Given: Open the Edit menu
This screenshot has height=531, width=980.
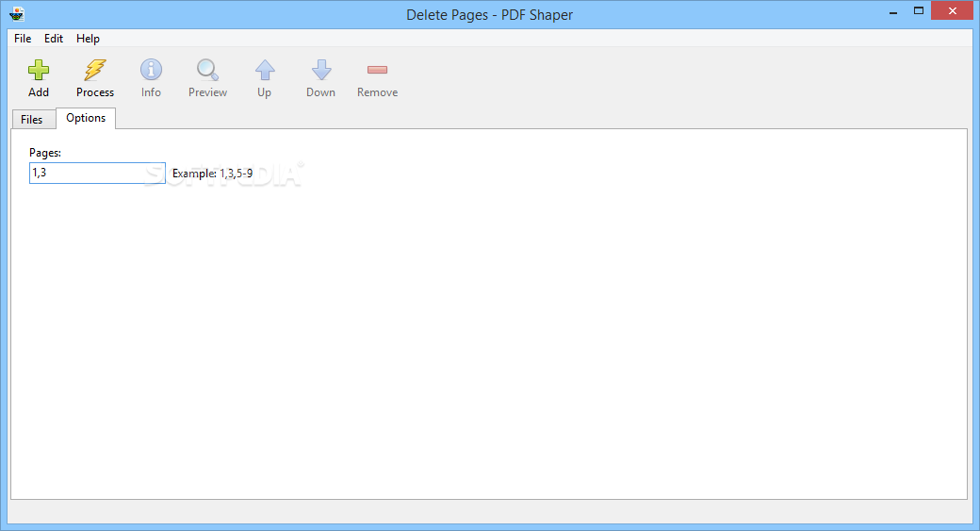Looking at the screenshot, I should pos(54,38).
